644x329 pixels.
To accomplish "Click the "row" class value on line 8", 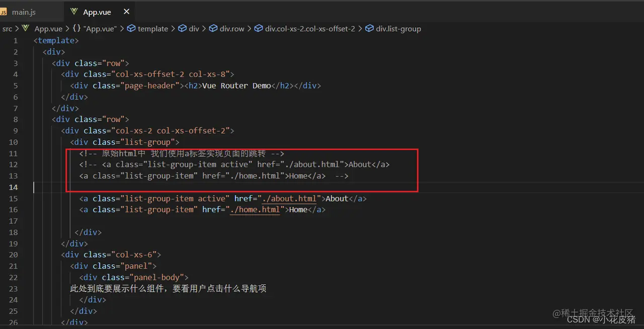I will 114,119.
